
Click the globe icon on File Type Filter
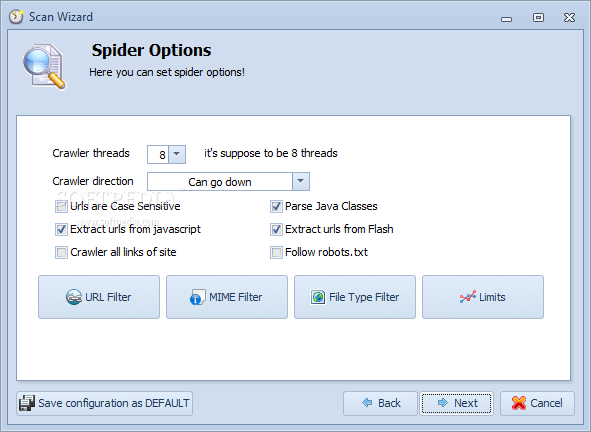(318, 297)
